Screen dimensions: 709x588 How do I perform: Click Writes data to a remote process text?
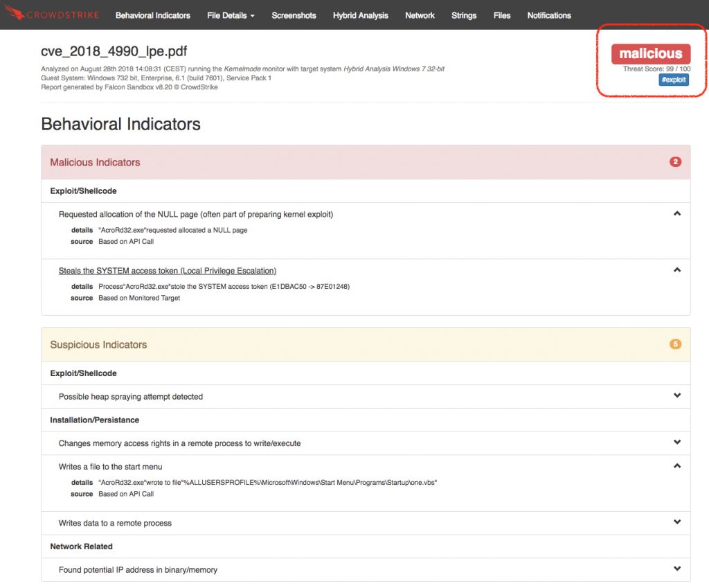[x=116, y=523]
